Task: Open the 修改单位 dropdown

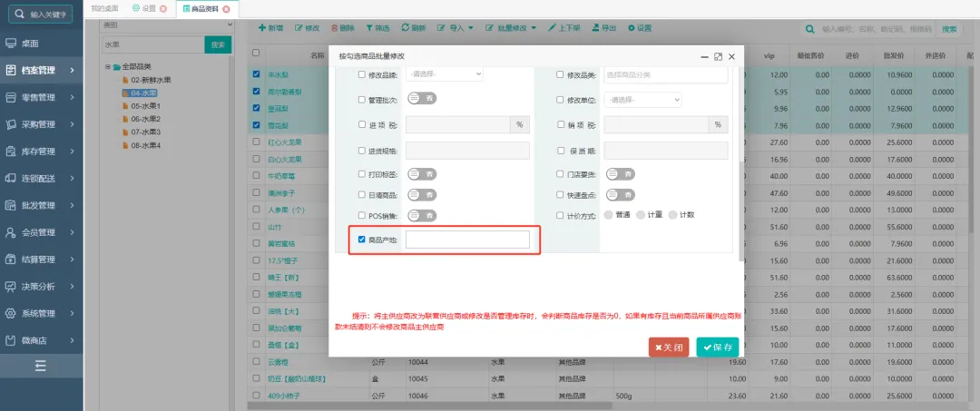Action: 642,99
